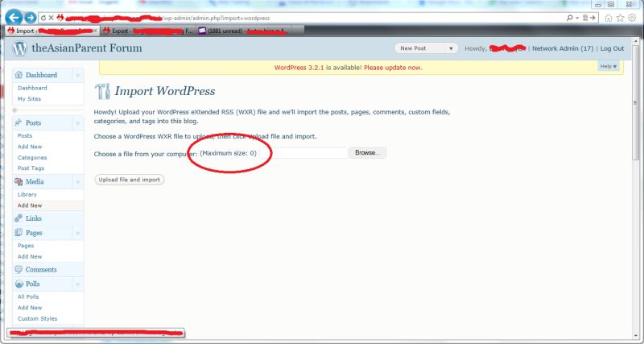Open the Pages submenu link

[26, 246]
